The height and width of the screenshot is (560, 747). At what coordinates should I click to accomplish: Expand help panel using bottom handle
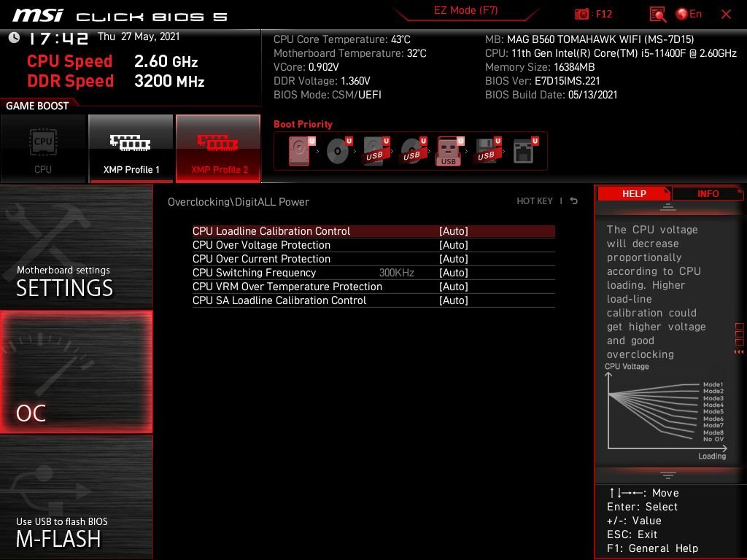pyautogui.click(x=667, y=475)
